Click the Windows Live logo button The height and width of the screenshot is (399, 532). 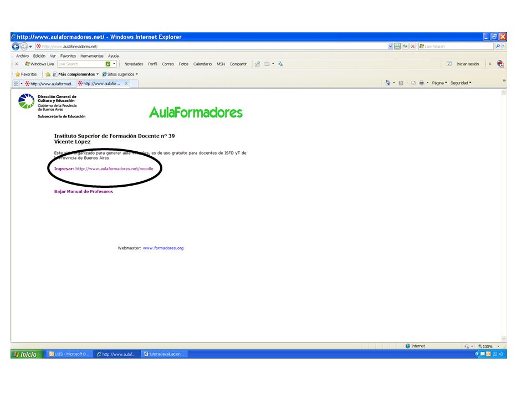pos(39,64)
